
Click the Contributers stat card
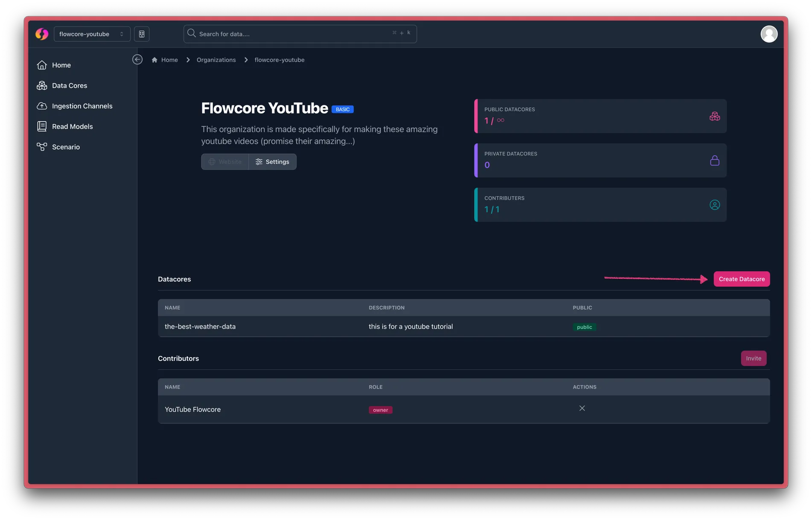pos(600,205)
